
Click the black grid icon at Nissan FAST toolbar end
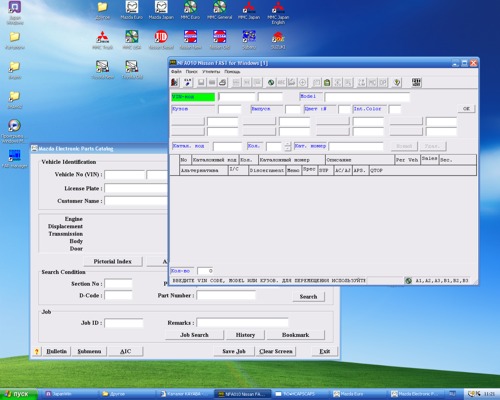417,82
